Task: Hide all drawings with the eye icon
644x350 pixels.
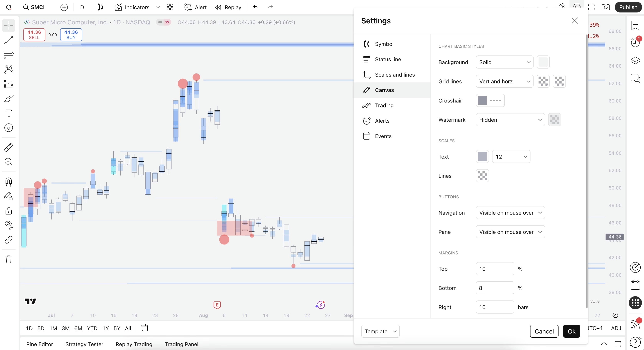Action: point(8,225)
